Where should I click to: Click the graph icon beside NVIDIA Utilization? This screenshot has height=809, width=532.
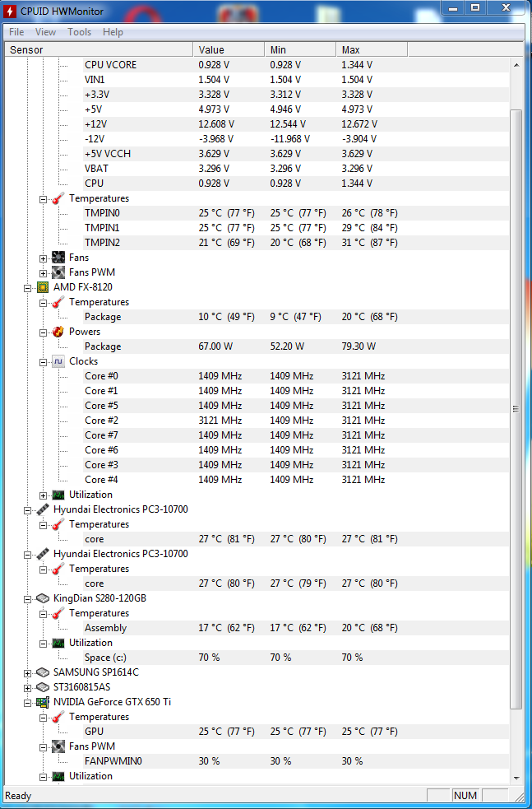(58, 776)
